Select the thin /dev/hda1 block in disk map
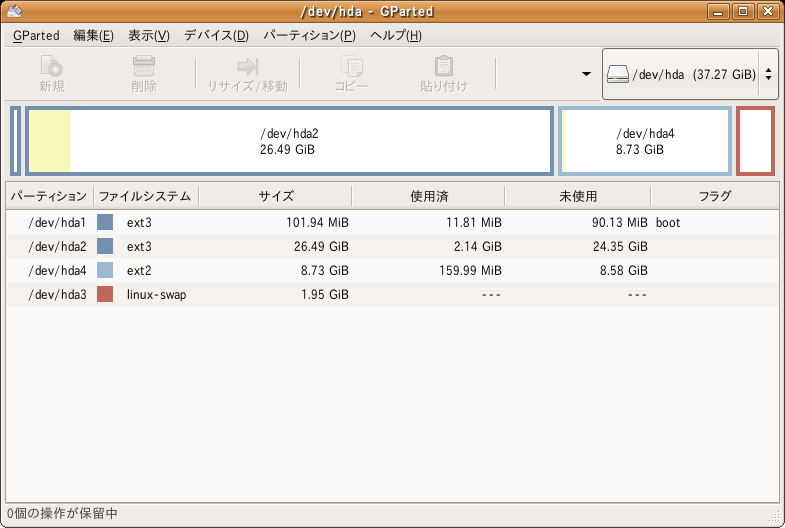Viewport: 785px width, 528px height. [x=16, y=141]
